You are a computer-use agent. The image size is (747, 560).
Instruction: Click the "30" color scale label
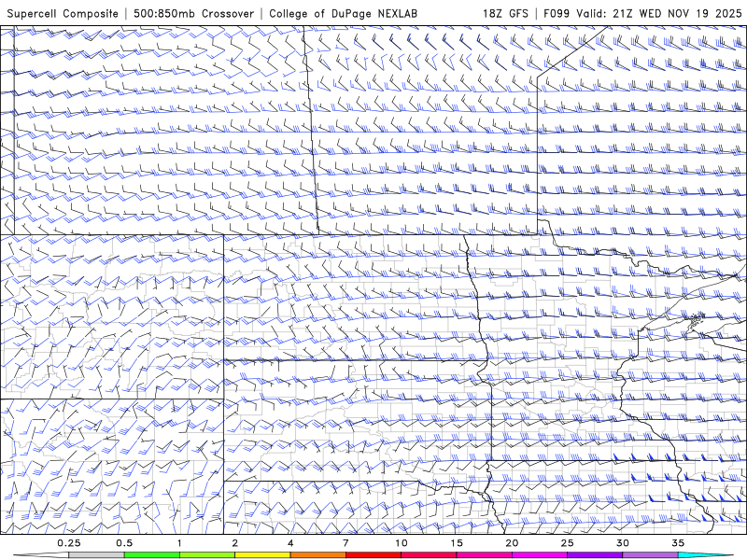tap(622, 543)
